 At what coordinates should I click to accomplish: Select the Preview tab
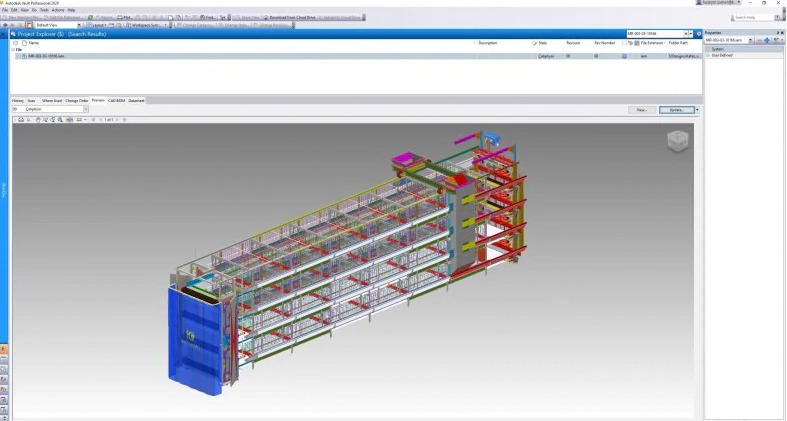click(98, 100)
